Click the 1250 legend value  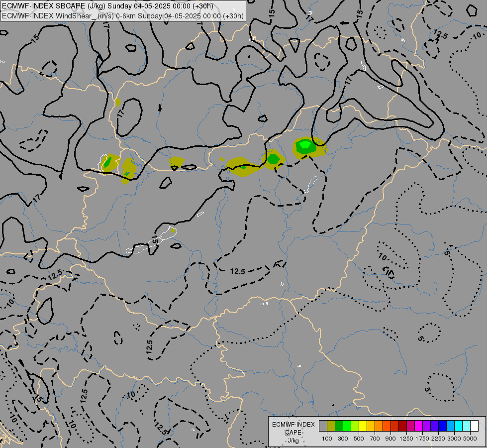click(406, 439)
